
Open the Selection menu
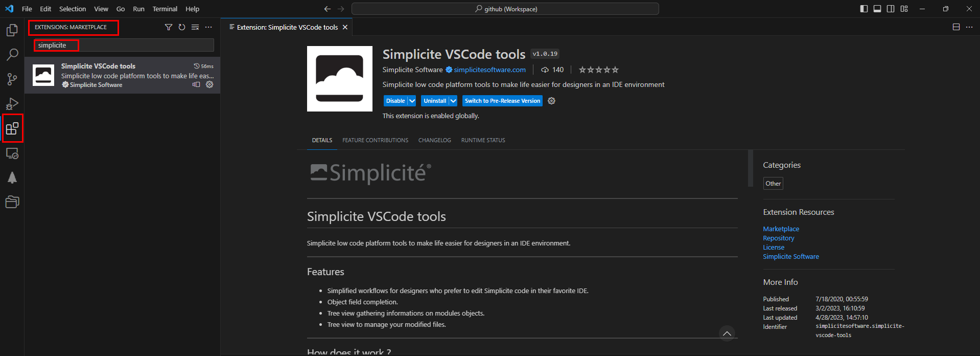coord(73,9)
